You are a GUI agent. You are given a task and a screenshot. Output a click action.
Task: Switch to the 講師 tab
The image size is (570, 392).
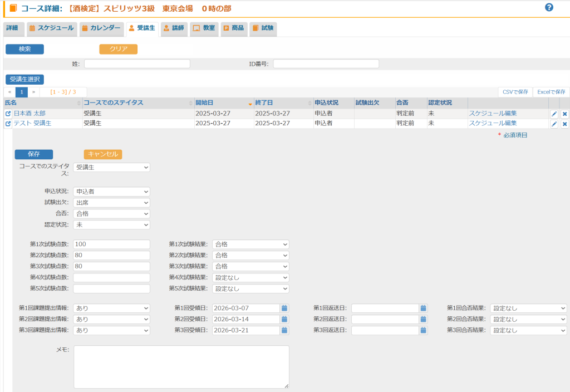click(173, 28)
